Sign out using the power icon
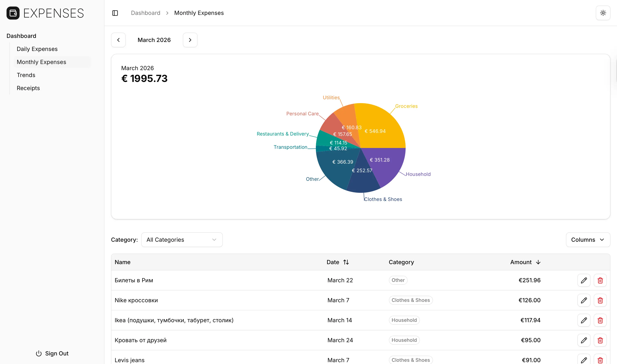 point(39,353)
